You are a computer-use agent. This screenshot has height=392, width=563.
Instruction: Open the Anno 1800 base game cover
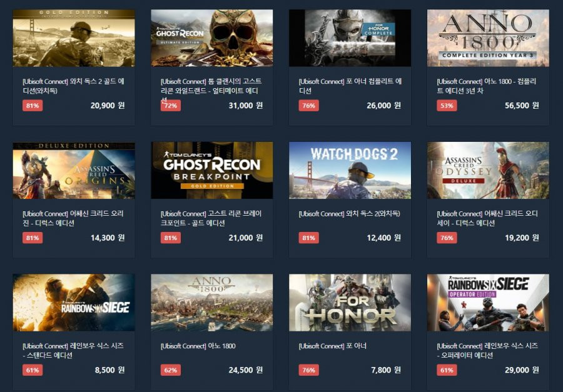(x=212, y=303)
